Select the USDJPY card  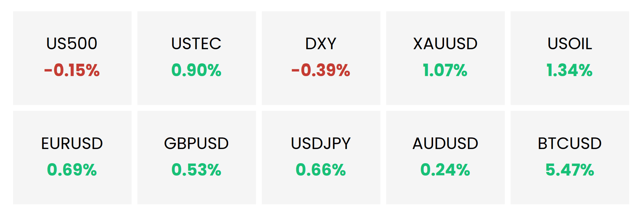[321, 158]
